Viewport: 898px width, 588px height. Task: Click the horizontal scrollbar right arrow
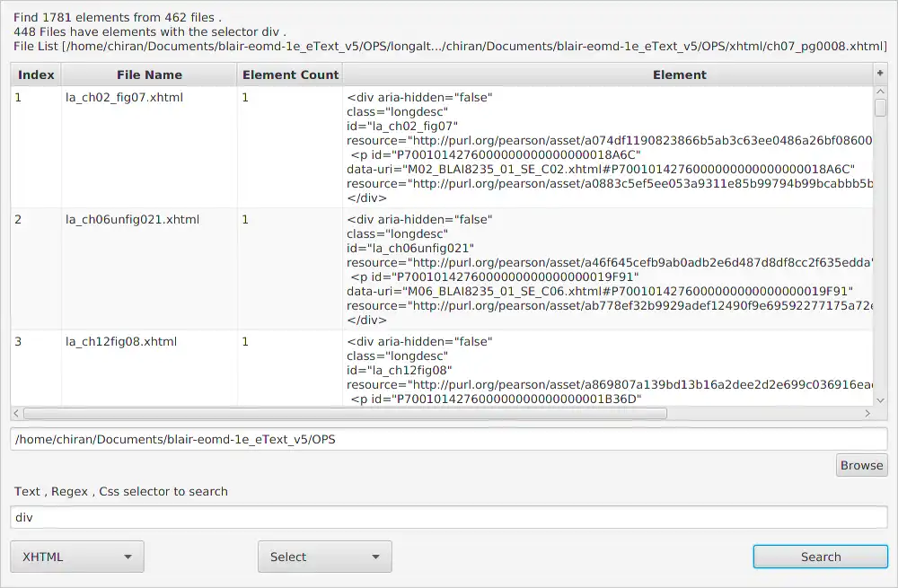click(x=867, y=414)
